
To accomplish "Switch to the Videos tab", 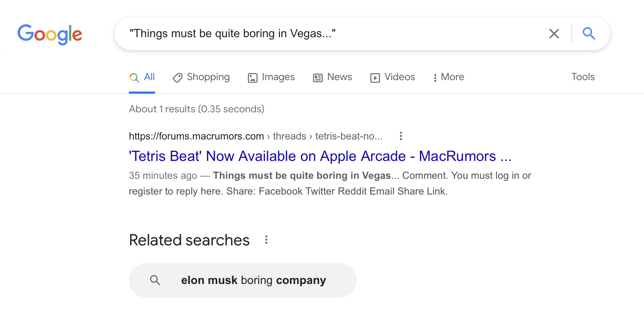I will point(400,77).
